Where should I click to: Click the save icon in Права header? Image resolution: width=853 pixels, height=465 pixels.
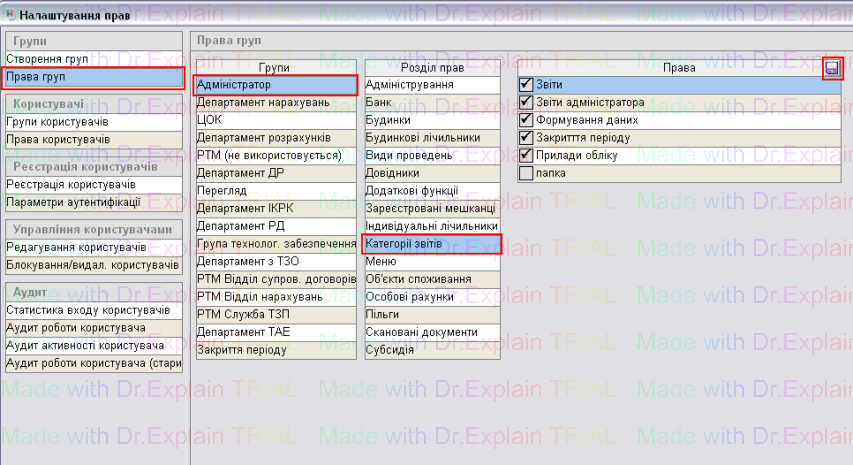[x=832, y=68]
